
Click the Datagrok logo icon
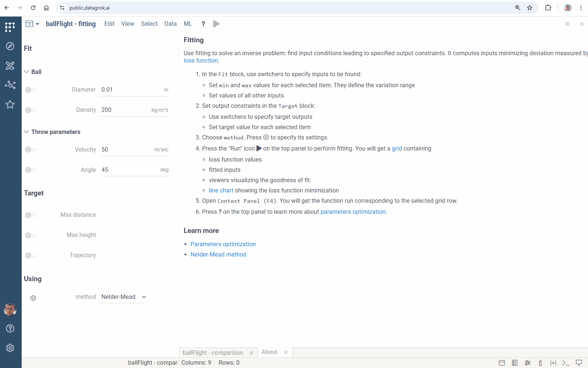tap(10, 27)
